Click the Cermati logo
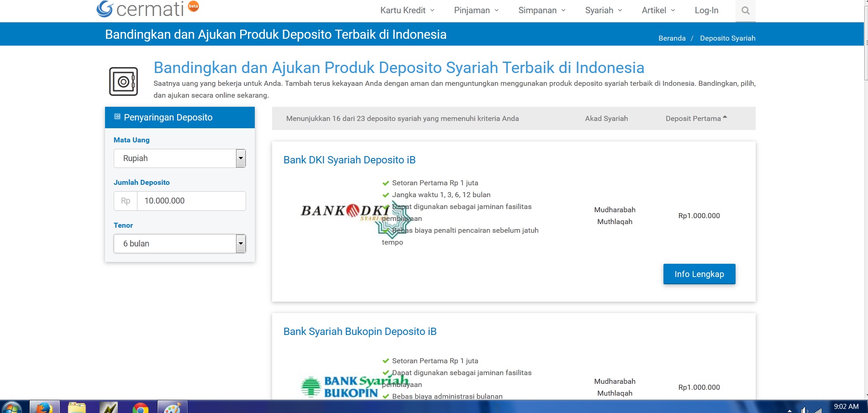Viewport: 868px width, 413px height. (x=141, y=9)
